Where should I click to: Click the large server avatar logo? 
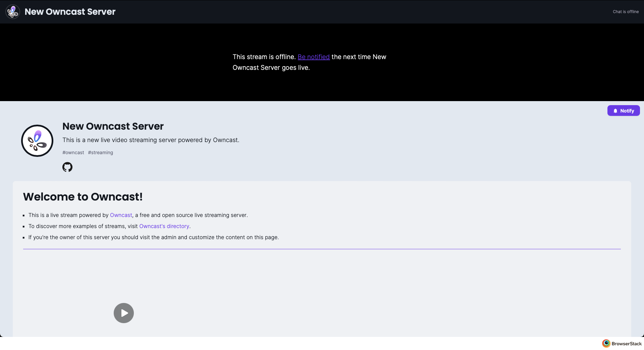(x=37, y=141)
